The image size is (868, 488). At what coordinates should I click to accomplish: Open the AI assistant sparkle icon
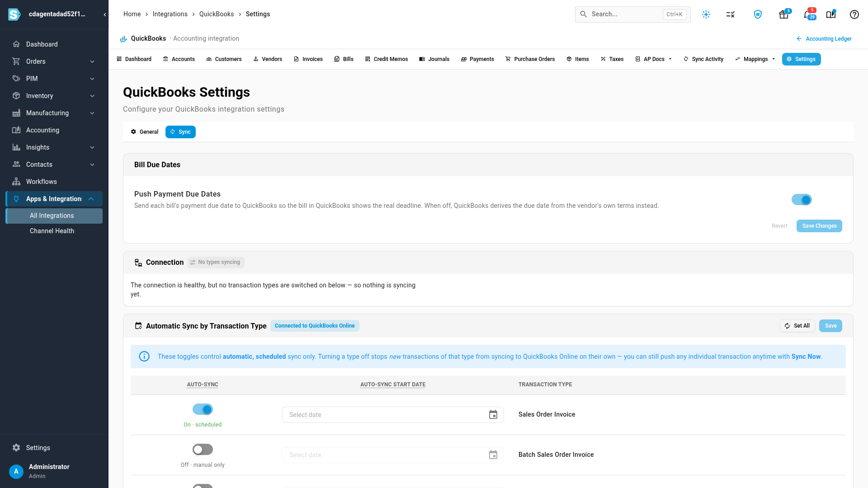(x=706, y=14)
